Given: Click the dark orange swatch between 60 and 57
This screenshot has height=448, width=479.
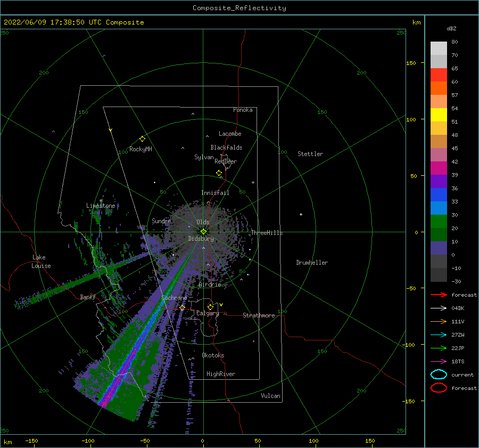Looking at the screenshot, I should [x=439, y=88].
